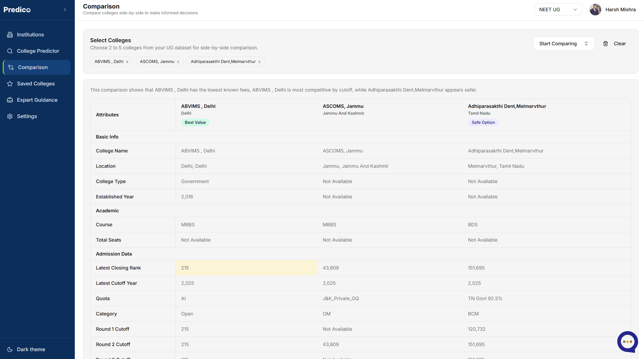The height and width of the screenshot is (359, 644).
Task: Click the OM category value
Action: (327, 314)
